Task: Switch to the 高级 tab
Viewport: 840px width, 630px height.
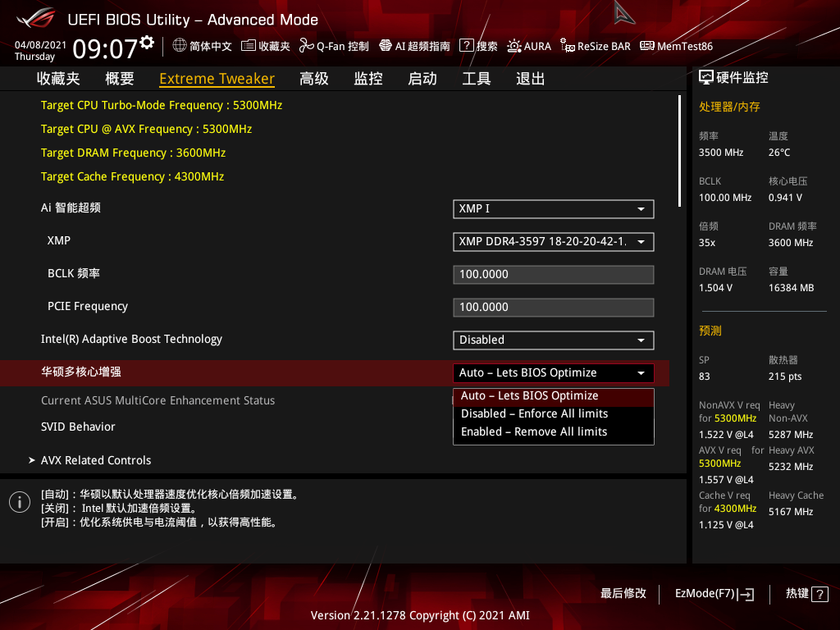Action: 314,79
